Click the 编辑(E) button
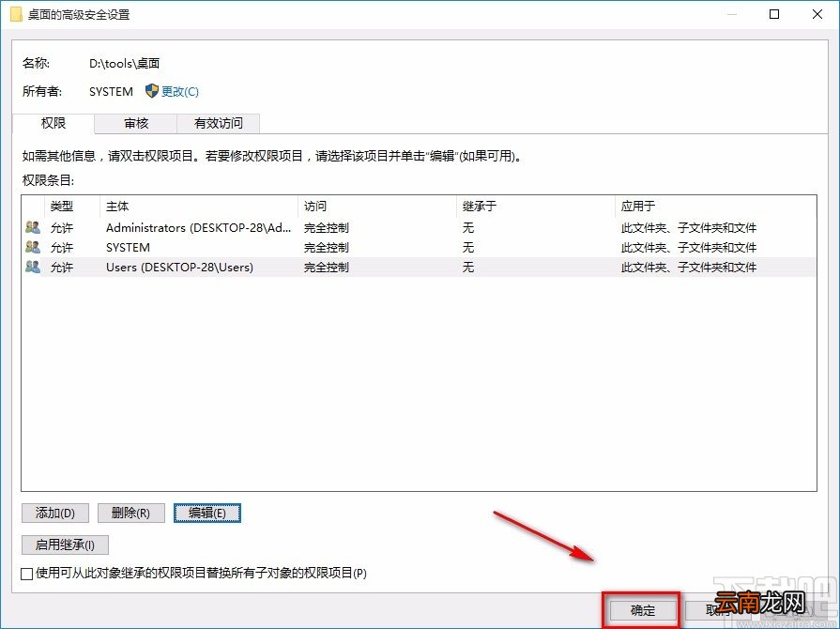 click(207, 513)
